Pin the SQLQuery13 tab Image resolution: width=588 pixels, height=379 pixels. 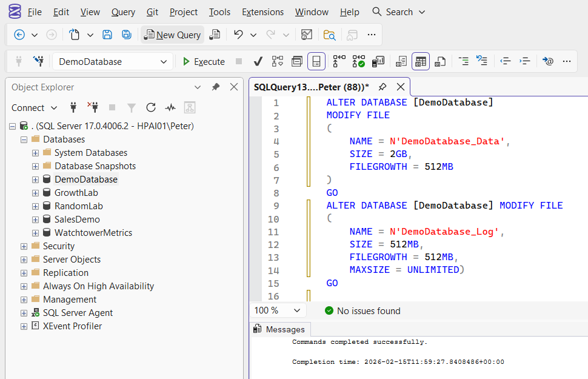383,87
